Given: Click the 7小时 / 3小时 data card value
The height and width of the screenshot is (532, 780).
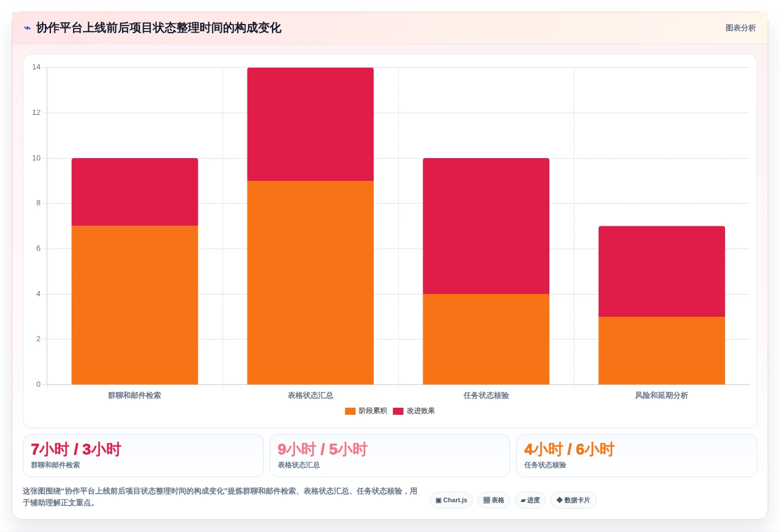Looking at the screenshot, I should pos(76,450).
